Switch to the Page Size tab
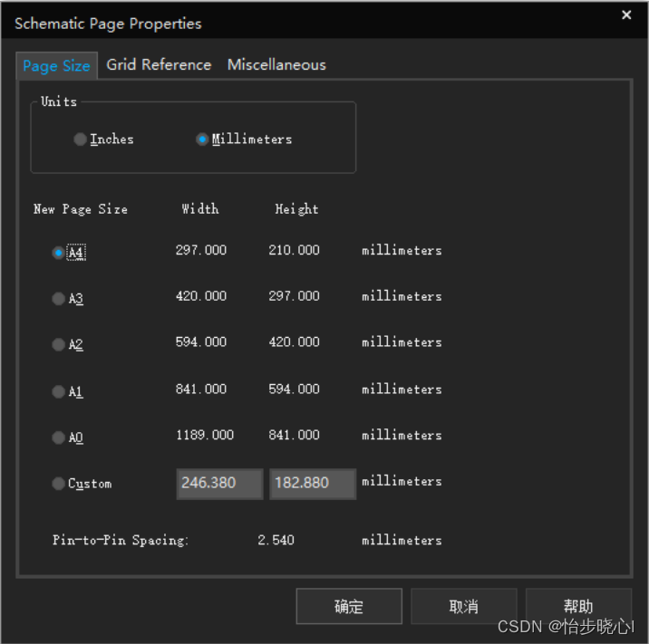The height and width of the screenshot is (644, 649). 56,65
